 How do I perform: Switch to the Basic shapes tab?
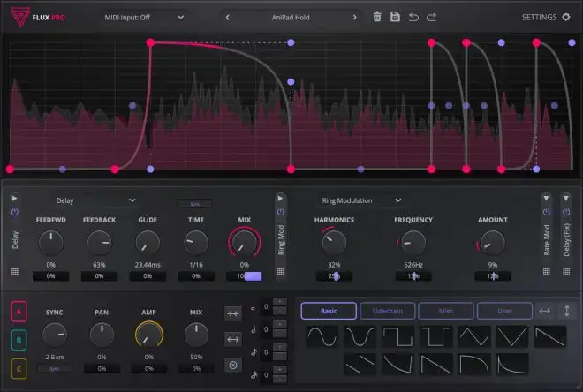point(329,311)
